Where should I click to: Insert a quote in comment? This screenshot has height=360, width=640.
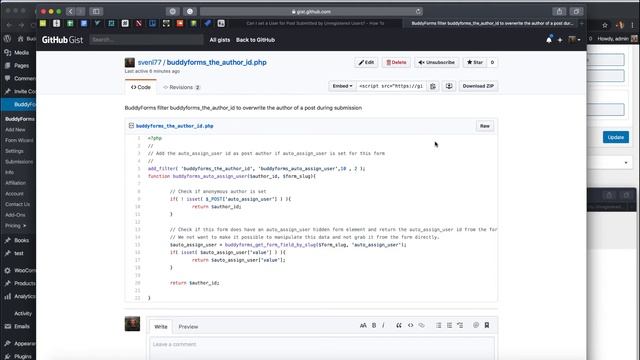[x=399, y=325]
